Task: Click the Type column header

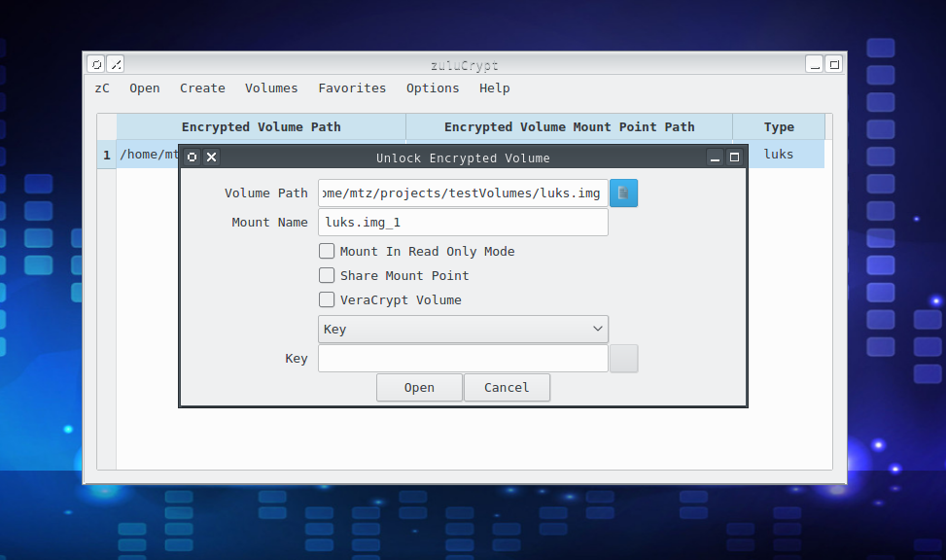Action: (779, 126)
